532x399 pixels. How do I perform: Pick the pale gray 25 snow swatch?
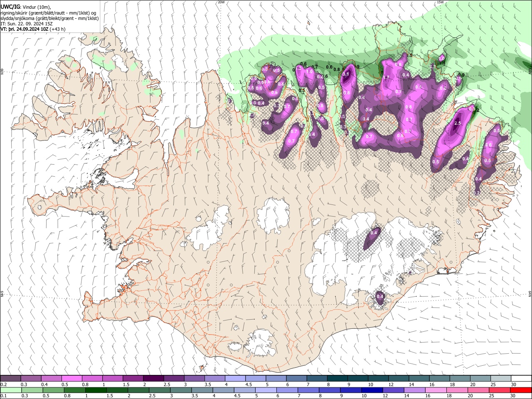501,378
